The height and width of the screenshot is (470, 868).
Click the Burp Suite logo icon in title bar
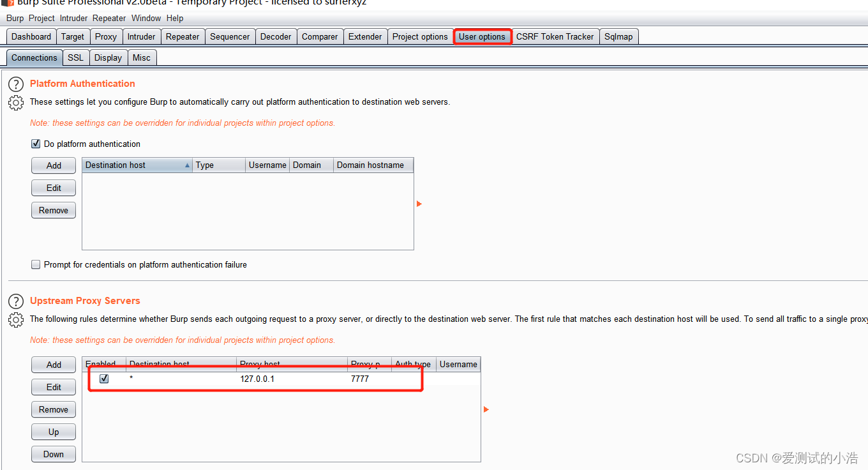(8, 3)
